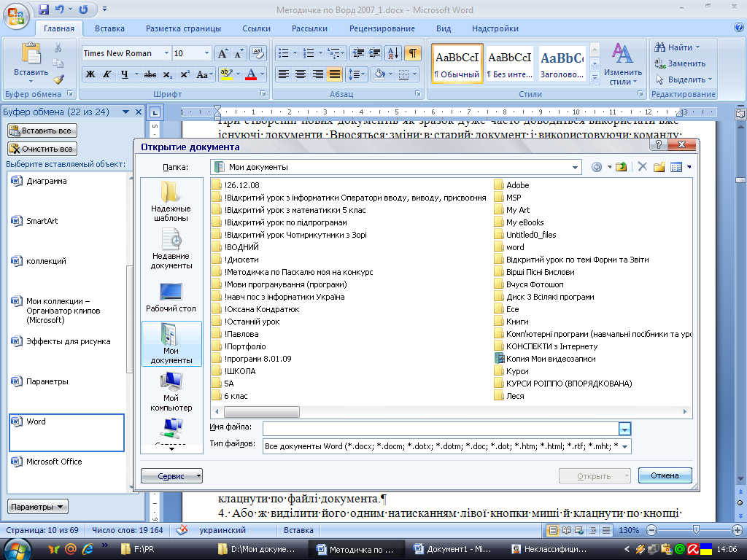Toggle bold (Ж) formatting
Image resolution: width=747 pixels, height=560 pixels.
point(90,74)
